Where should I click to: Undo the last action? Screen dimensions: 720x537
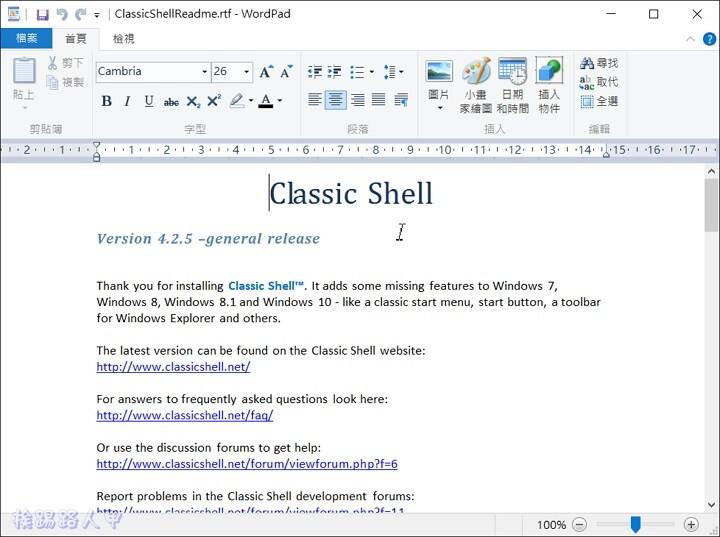click(62, 15)
